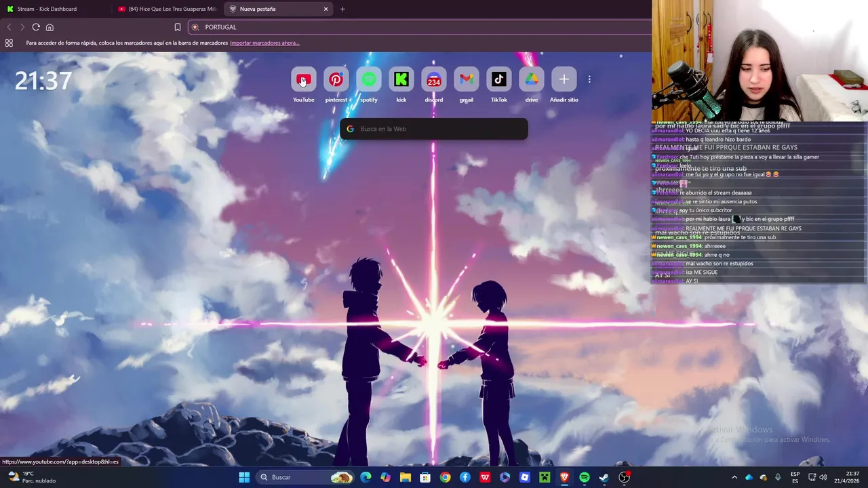Open the Gmail shortcut tile
The width and height of the screenshot is (868, 488).
tap(466, 80)
